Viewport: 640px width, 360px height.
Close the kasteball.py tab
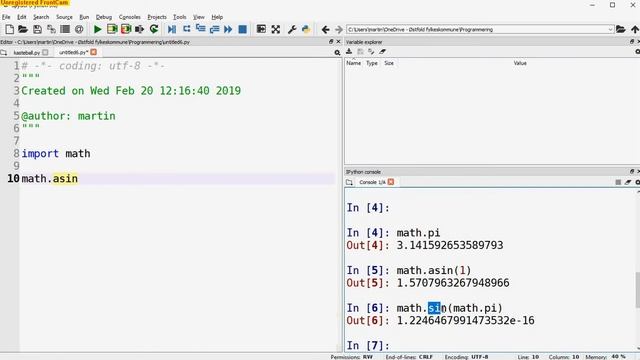click(x=45, y=53)
